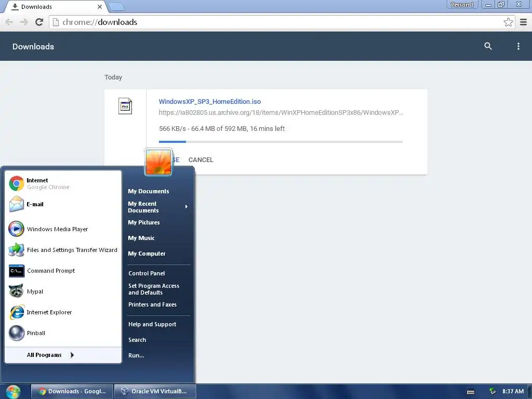This screenshot has width=532, height=399.
Task: Click the Chrome reload button
Action: pyautogui.click(x=39, y=22)
